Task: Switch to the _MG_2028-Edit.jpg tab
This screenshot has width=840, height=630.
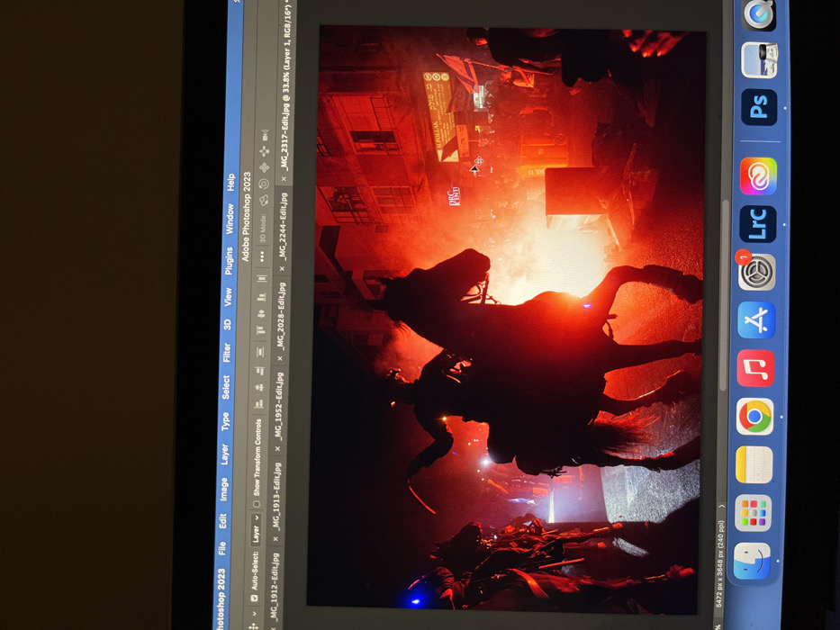Action: pos(281,316)
